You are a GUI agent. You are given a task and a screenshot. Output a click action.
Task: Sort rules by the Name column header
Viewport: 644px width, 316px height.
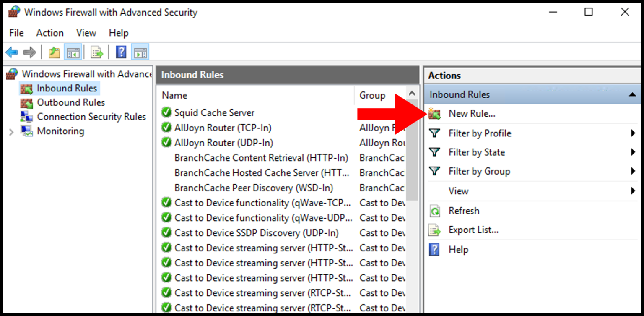click(x=176, y=95)
